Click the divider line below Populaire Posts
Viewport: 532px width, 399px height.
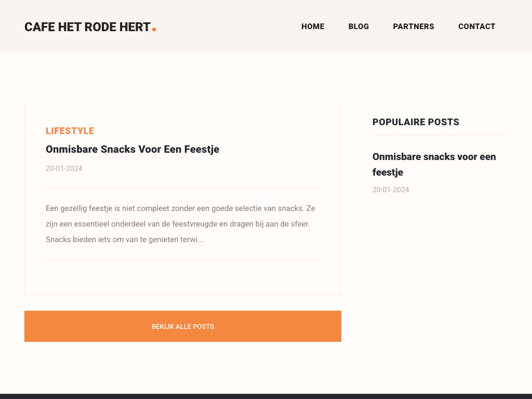440,136
